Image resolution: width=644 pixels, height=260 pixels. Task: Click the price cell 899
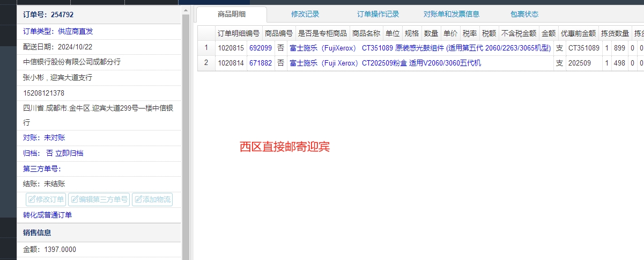620,48
